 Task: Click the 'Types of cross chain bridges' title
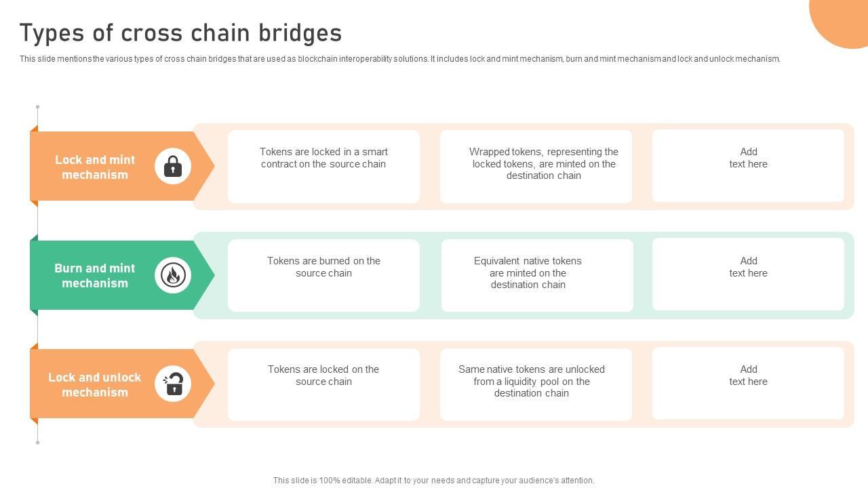coord(180,33)
